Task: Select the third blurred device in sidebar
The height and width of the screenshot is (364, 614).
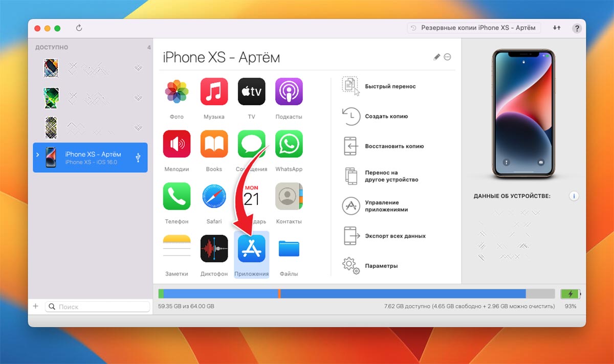Action: (90, 127)
